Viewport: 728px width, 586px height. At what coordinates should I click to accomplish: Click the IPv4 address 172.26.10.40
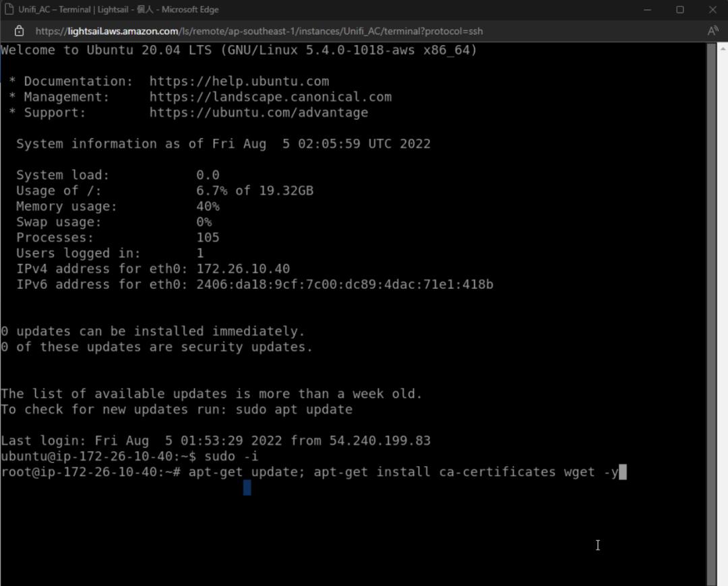pos(243,269)
